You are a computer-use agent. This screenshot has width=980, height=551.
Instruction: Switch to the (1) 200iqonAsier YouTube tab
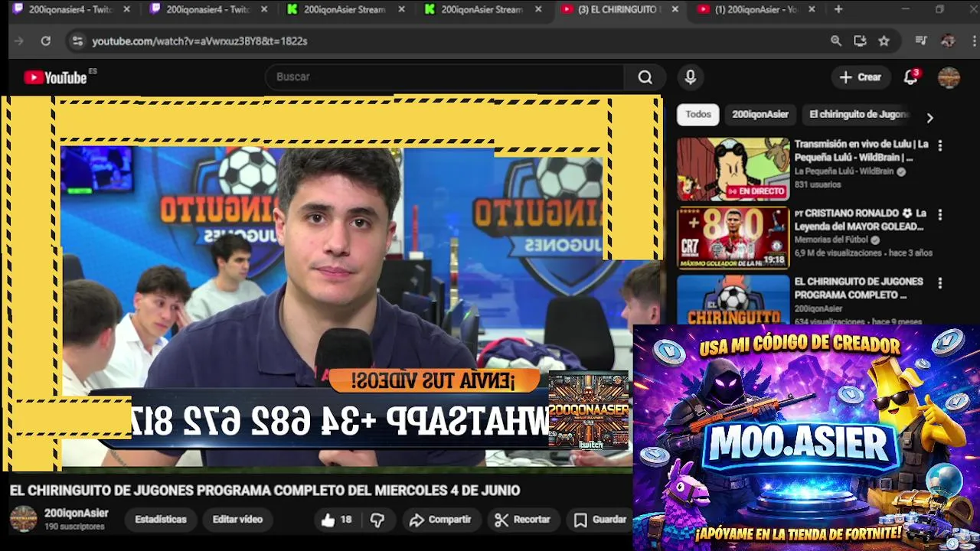click(755, 9)
